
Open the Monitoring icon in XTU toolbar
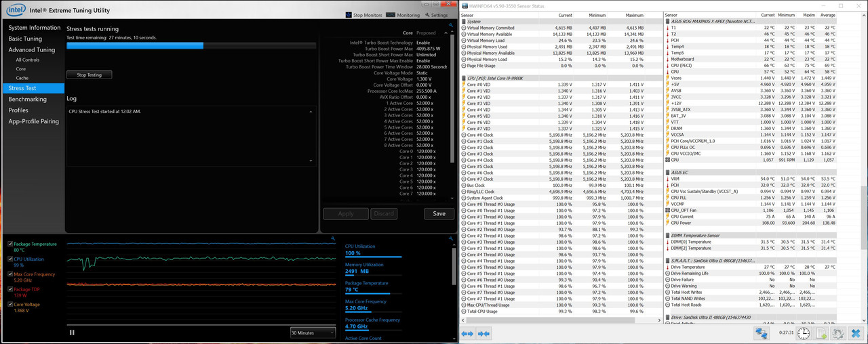(390, 15)
